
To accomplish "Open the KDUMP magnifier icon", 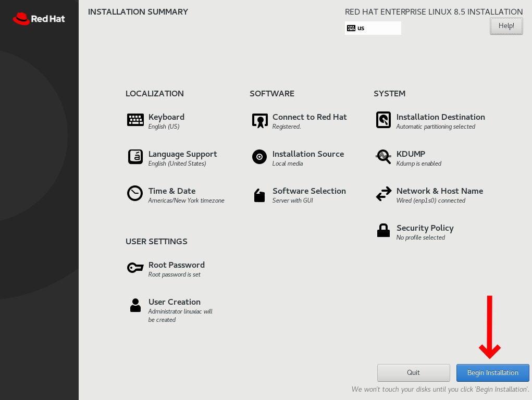I will 383,157.
